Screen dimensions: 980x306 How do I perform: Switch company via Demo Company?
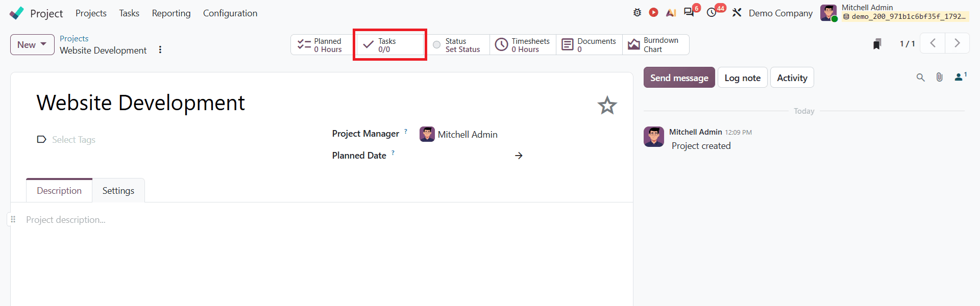tap(780, 13)
